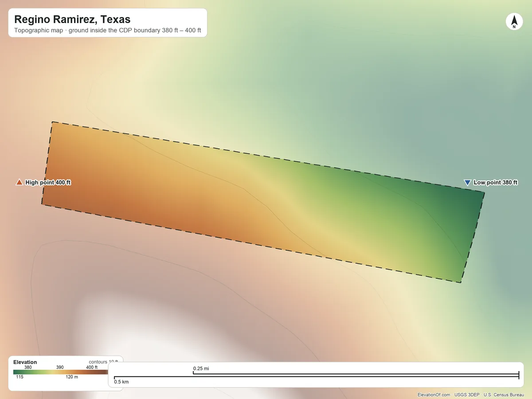Click the blue low point triangle marker
Image resolution: width=532 pixels, height=399 pixels.
pyautogui.click(x=467, y=183)
